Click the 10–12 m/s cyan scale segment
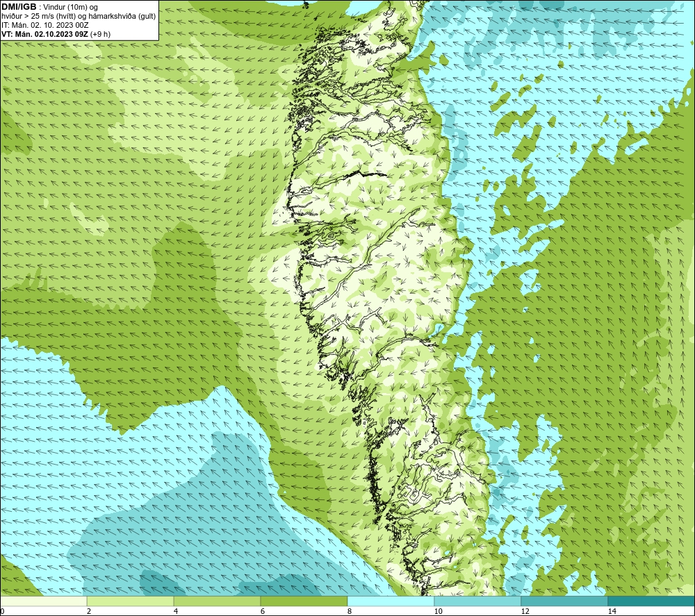695x616 pixels. click(478, 601)
